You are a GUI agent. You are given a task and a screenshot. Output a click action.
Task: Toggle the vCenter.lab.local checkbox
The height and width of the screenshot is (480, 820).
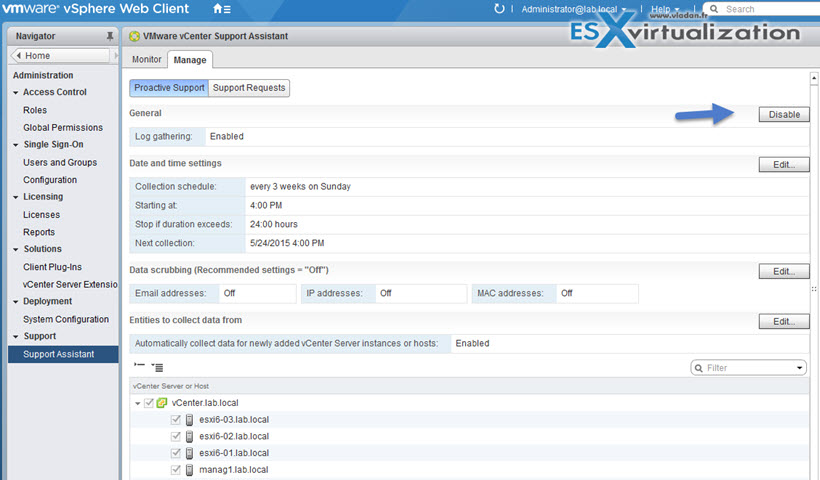149,403
